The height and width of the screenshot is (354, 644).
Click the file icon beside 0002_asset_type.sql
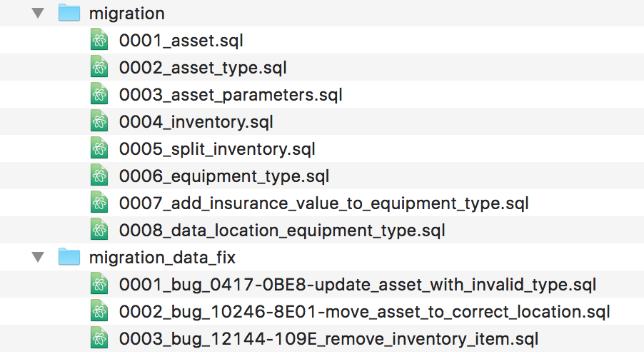point(99,68)
